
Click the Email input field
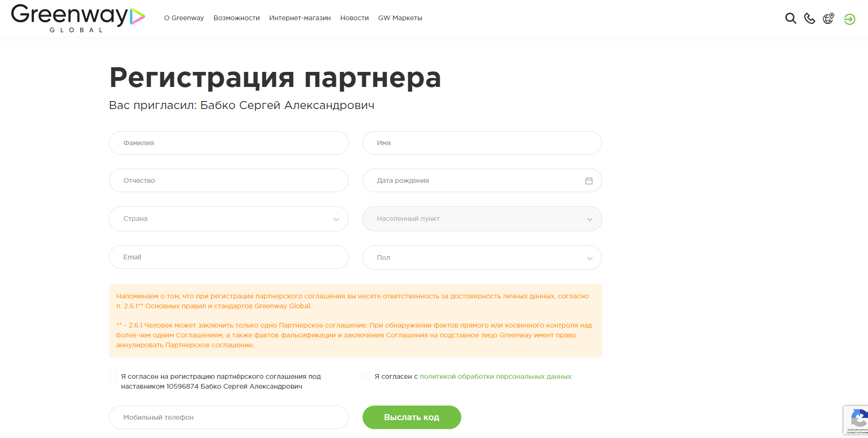(x=228, y=257)
